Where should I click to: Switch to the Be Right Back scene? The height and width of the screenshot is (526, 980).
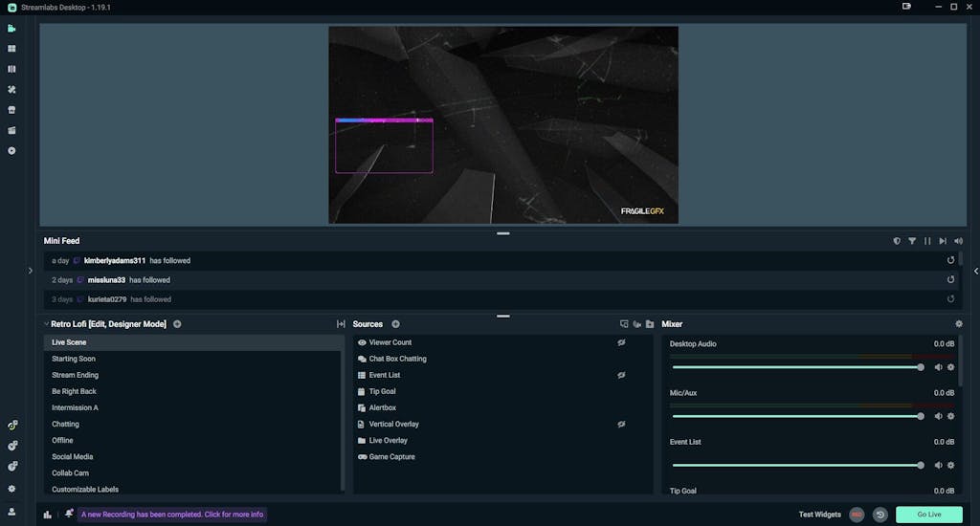(x=75, y=391)
